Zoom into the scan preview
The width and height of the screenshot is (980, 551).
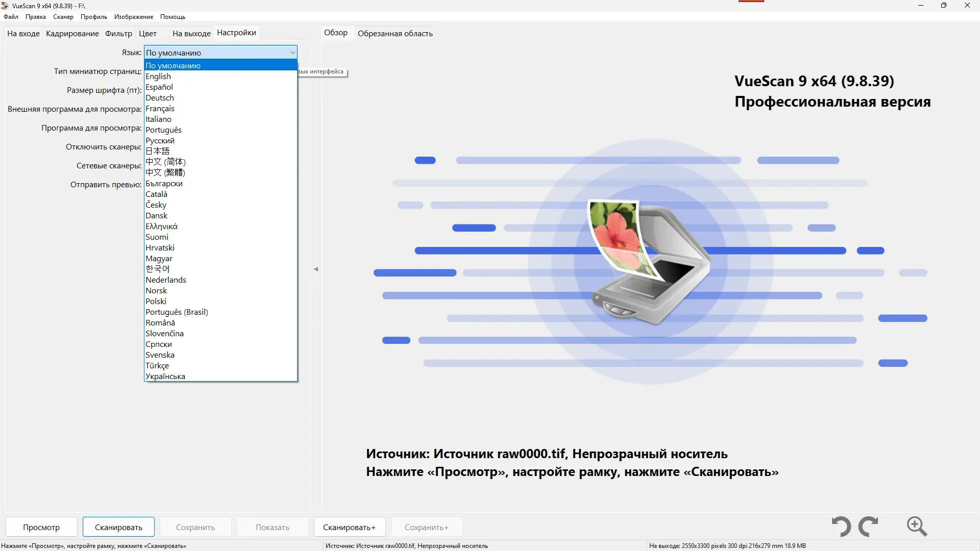point(917,527)
